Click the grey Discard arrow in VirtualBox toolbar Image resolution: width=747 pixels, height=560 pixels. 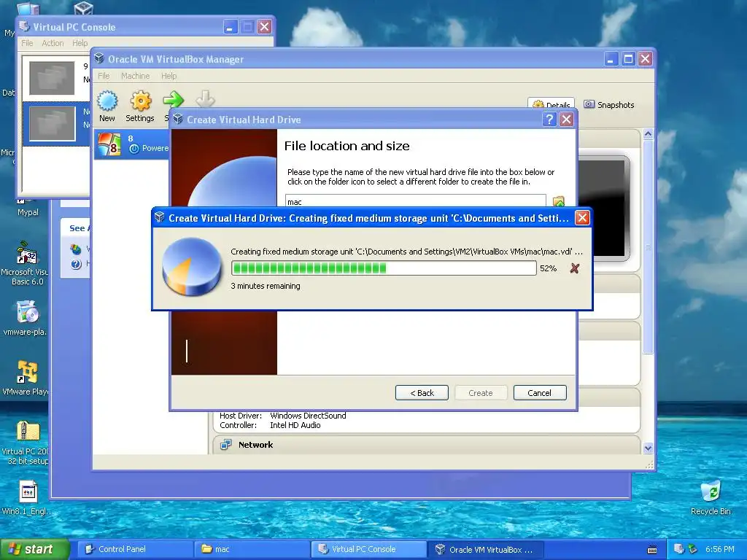coord(205,98)
